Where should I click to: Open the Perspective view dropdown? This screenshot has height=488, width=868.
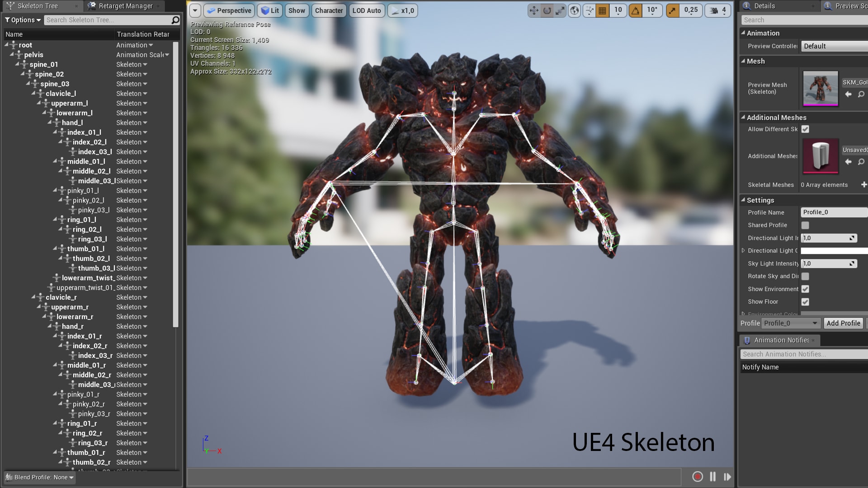229,10
